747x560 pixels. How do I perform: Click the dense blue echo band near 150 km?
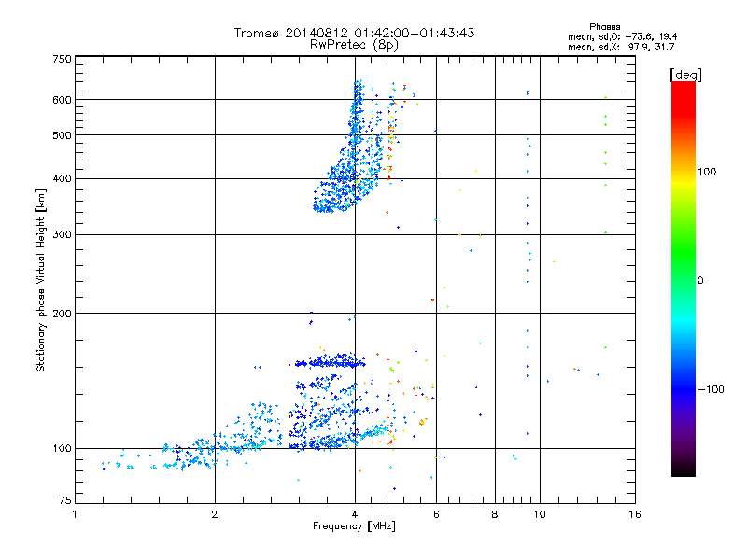[329, 362]
